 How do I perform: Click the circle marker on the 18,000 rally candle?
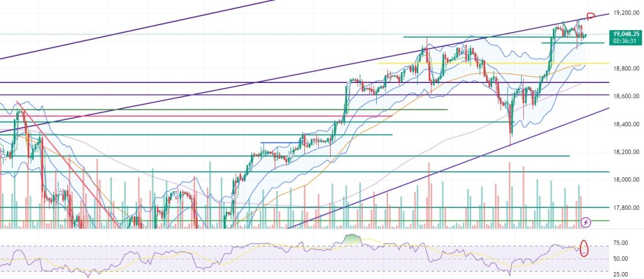[x=233, y=197]
